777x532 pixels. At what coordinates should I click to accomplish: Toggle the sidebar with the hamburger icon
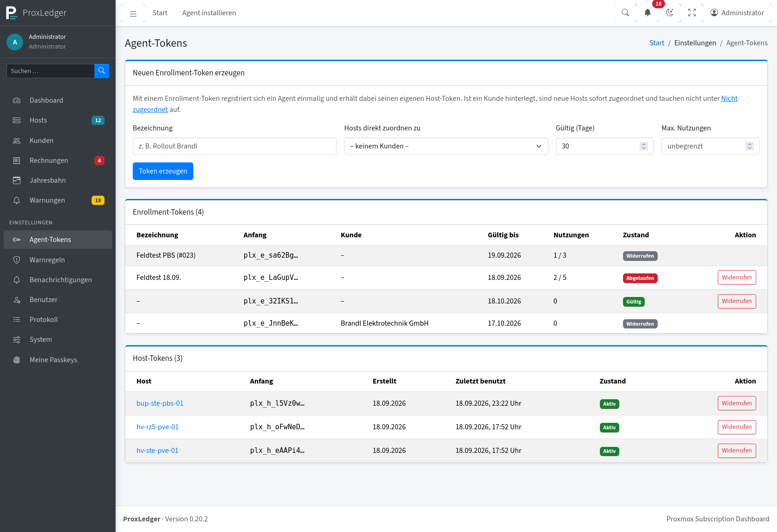pyautogui.click(x=133, y=13)
